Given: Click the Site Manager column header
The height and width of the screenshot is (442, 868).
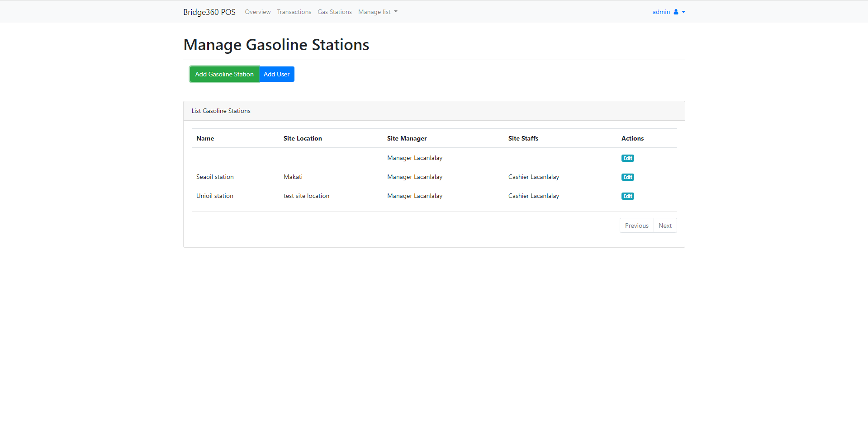Looking at the screenshot, I should click(x=407, y=138).
